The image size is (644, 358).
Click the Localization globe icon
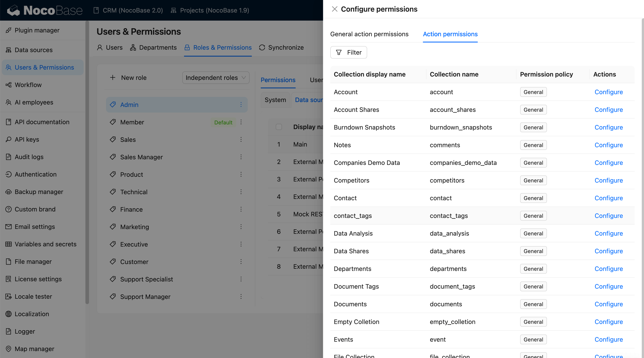pyautogui.click(x=8, y=314)
